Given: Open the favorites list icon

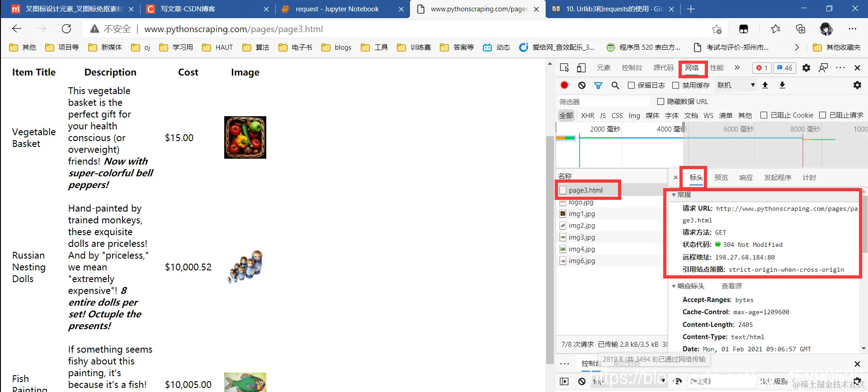Looking at the screenshot, I should coord(776,29).
